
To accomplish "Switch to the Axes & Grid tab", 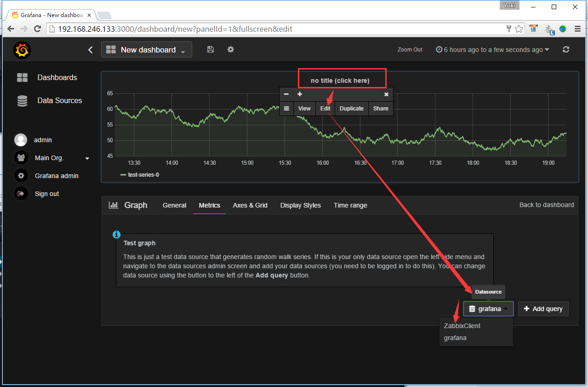I will click(x=250, y=205).
